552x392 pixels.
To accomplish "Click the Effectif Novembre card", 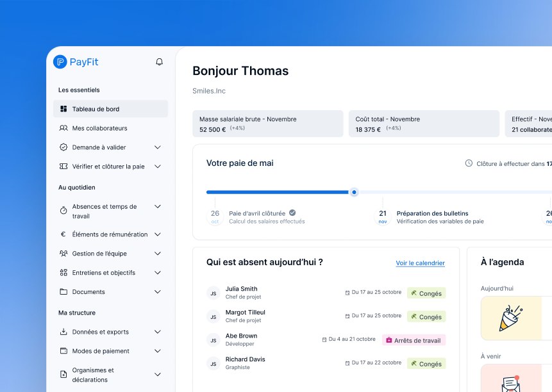I will [x=528, y=124].
